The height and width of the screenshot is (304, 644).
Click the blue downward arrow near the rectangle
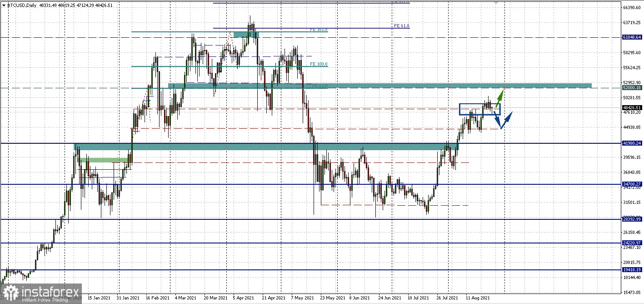[x=498, y=120]
